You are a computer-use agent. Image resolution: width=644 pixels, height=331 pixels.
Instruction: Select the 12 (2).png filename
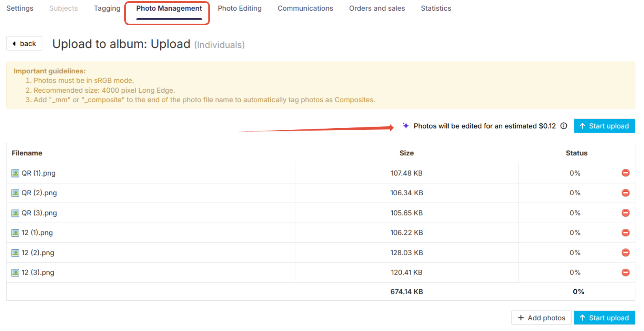pos(38,253)
